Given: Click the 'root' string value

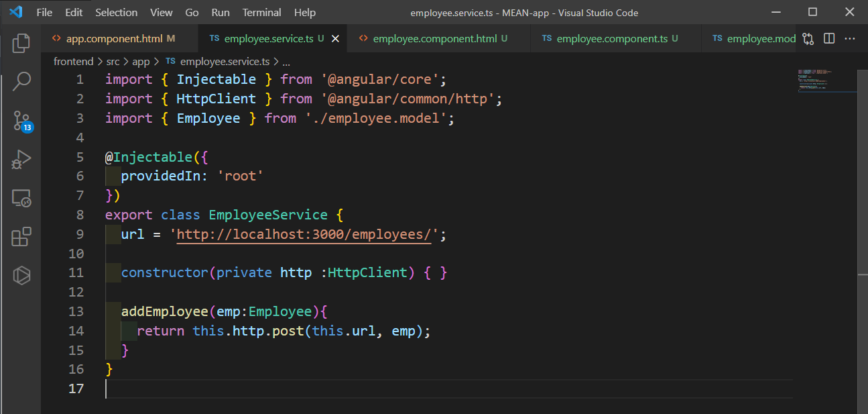Looking at the screenshot, I should pos(240,176).
